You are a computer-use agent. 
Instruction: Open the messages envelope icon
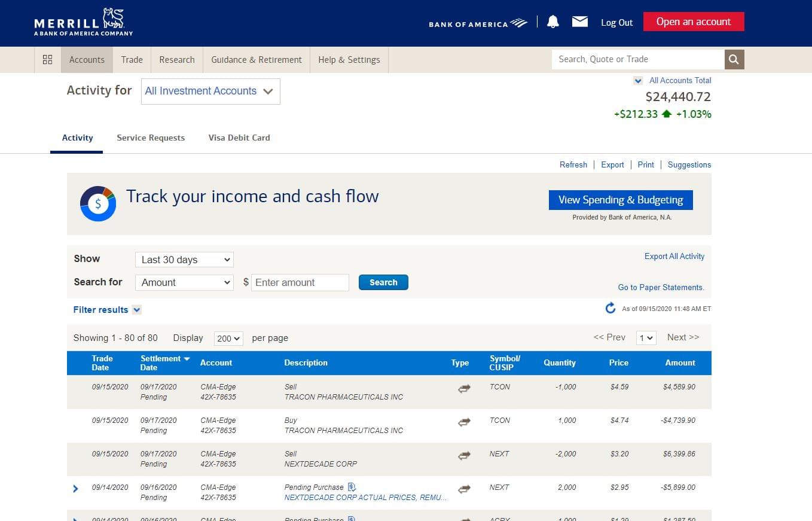[579, 22]
